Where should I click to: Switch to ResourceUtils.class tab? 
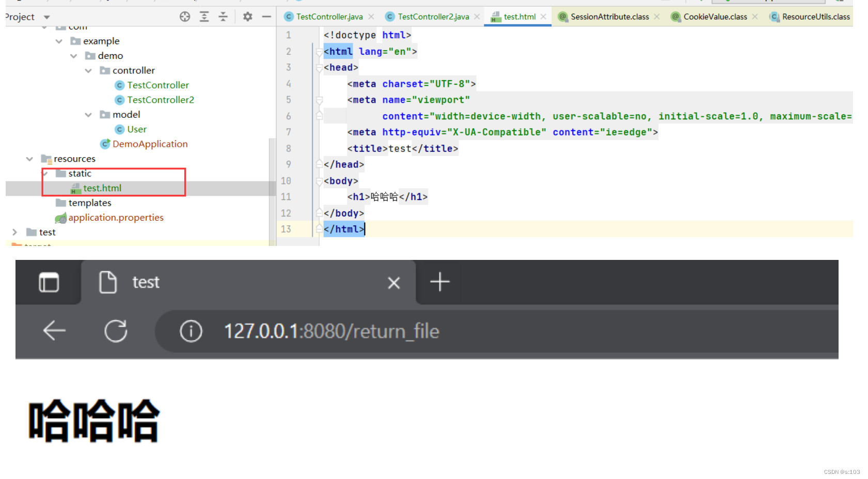pyautogui.click(x=816, y=17)
